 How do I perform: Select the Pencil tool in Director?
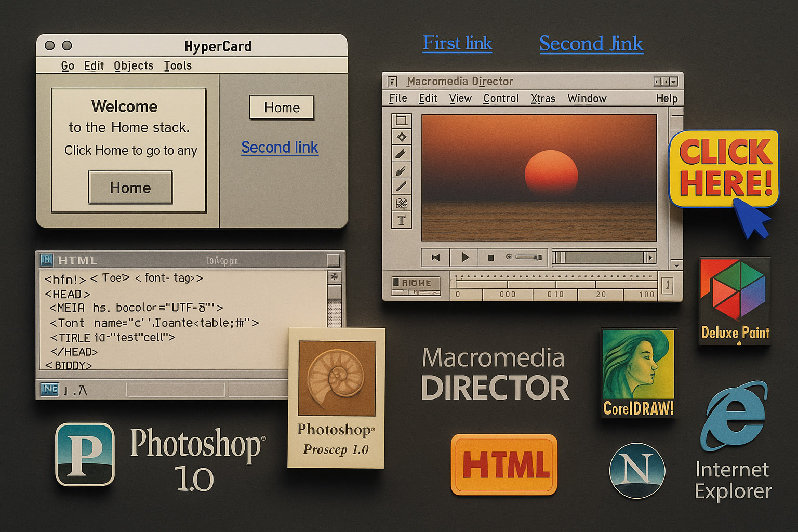pyautogui.click(x=402, y=153)
